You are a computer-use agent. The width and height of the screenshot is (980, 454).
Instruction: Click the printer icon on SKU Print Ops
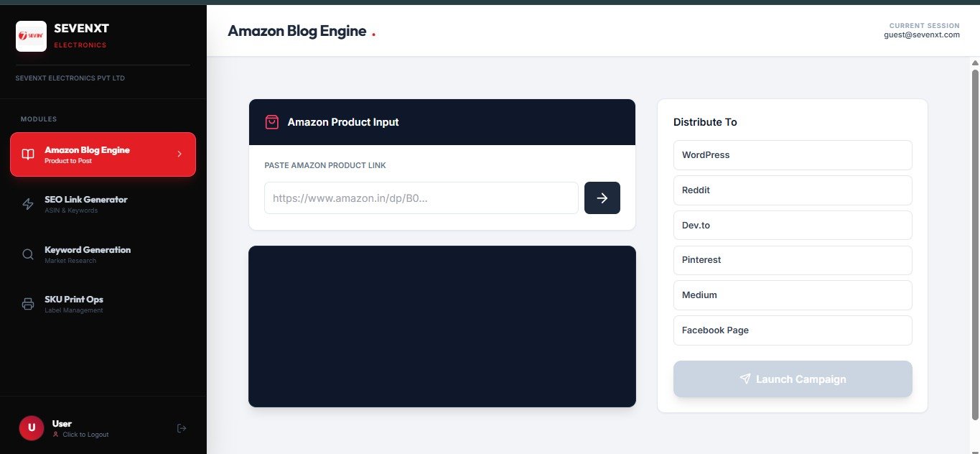coord(28,304)
